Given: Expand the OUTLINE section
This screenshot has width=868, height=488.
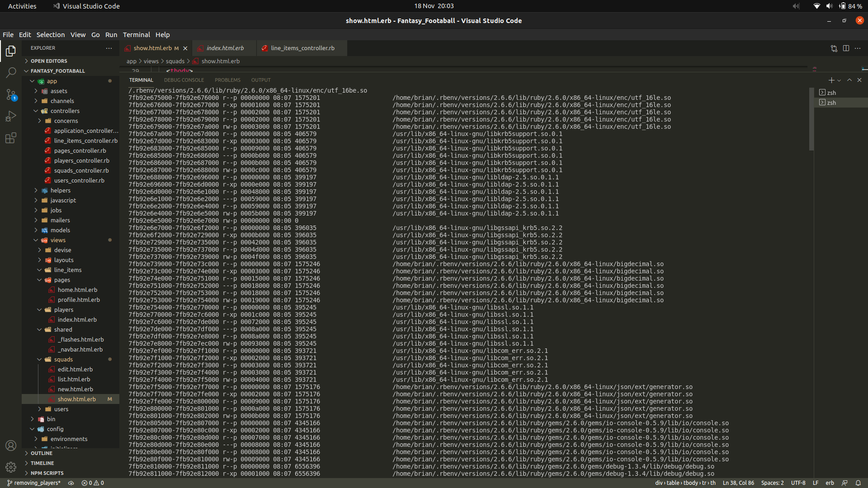Looking at the screenshot, I should [41, 453].
